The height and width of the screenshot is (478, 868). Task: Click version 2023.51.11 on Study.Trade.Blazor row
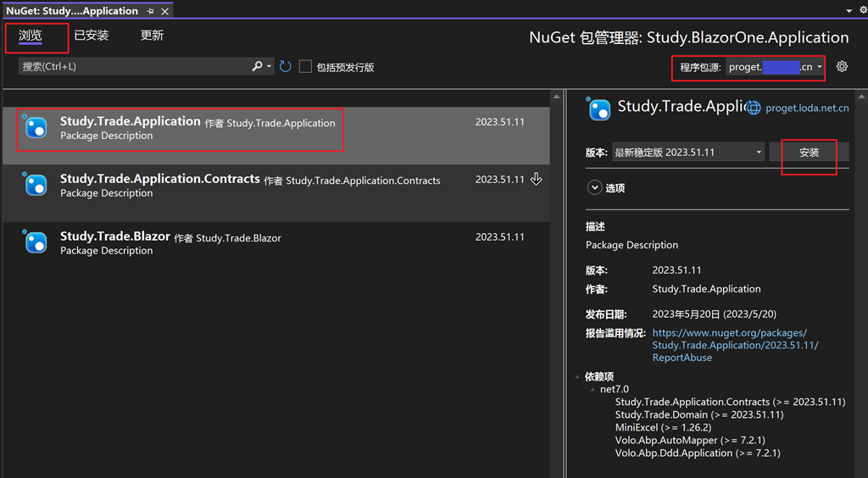[499, 236]
